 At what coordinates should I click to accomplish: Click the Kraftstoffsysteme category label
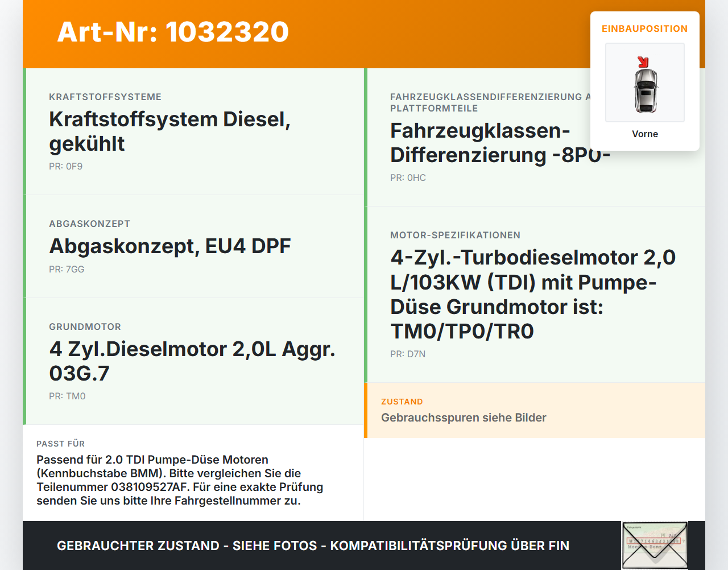click(x=105, y=97)
